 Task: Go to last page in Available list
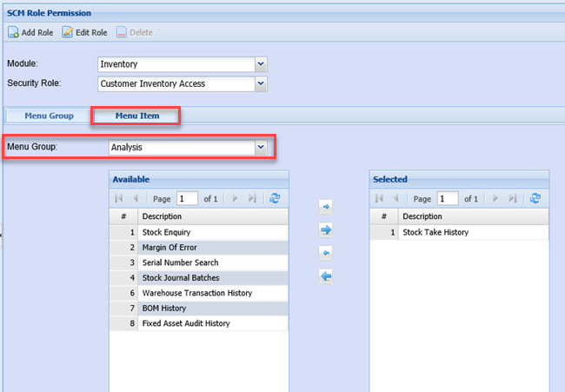(253, 198)
